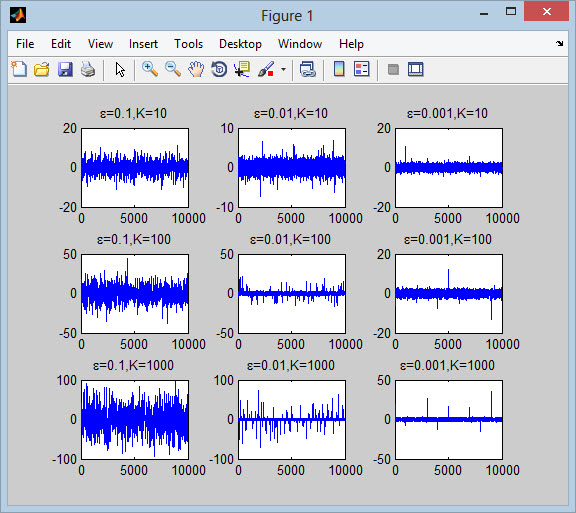Open the Tools menu

click(x=188, y=44)
